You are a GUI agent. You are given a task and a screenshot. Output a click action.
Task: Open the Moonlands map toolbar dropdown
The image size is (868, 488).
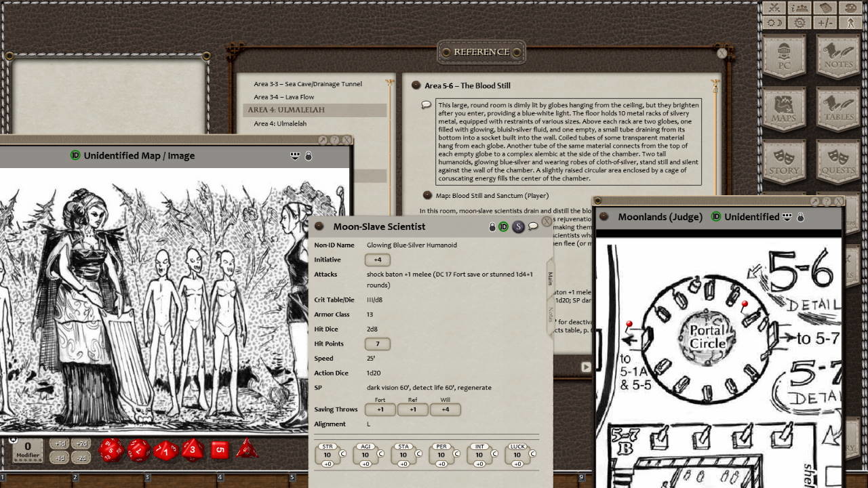click(787, 217)
